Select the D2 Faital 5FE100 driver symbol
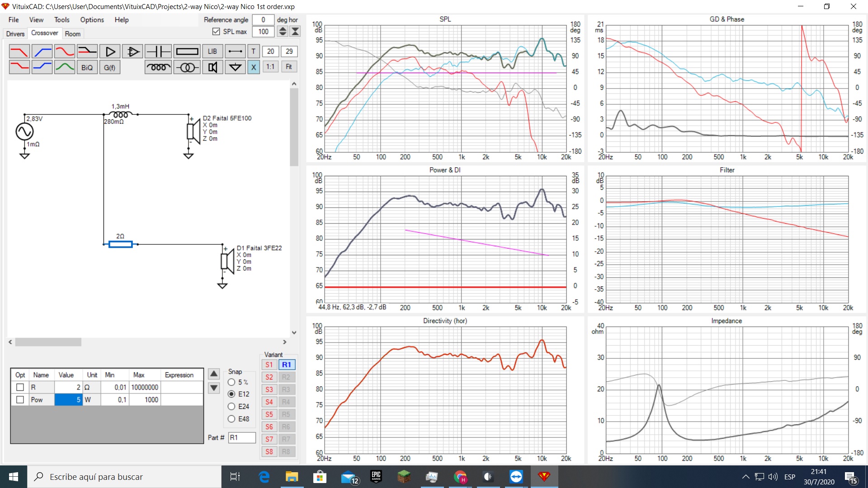 pos(193,131)
